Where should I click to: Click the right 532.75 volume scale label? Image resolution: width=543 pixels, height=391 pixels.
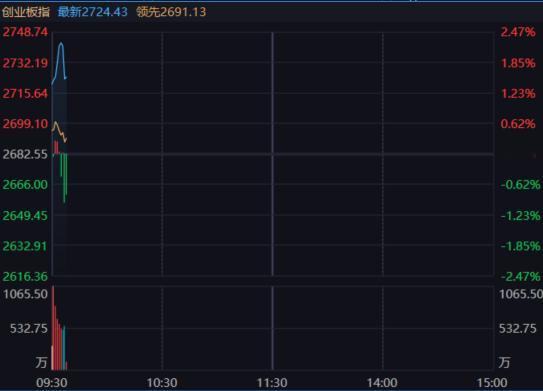click(x=517, y=328)
